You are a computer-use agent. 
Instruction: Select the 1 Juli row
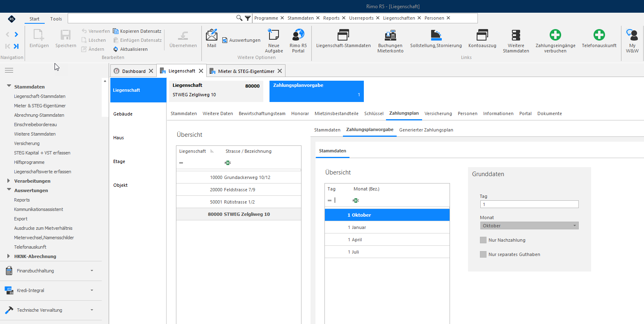click(x=387, y=252)
